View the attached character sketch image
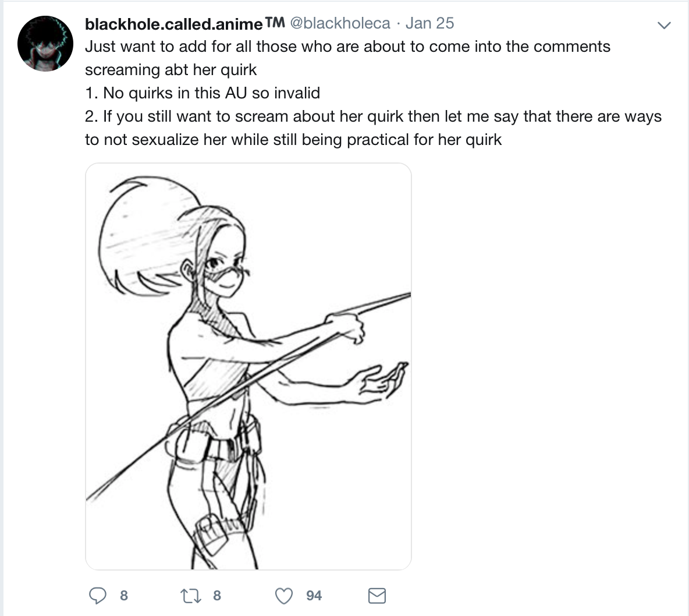 click(x=248, y=366)
